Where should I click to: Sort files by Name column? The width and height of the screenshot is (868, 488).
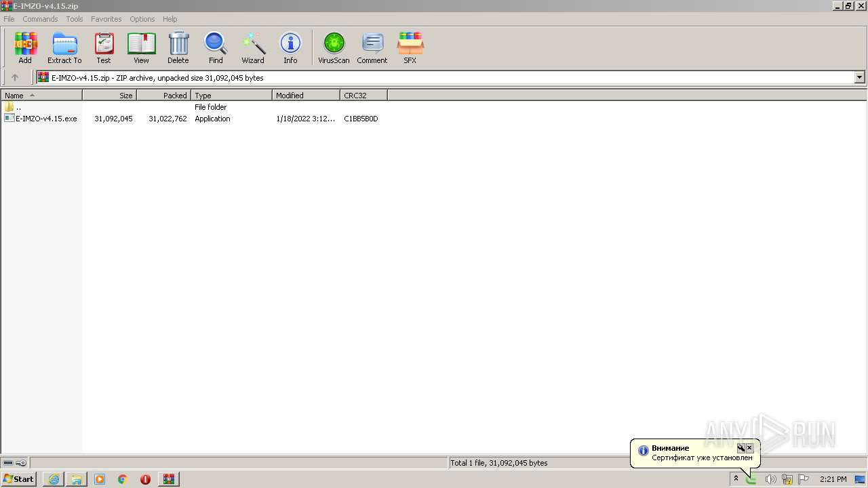click(x=41, y=95)
